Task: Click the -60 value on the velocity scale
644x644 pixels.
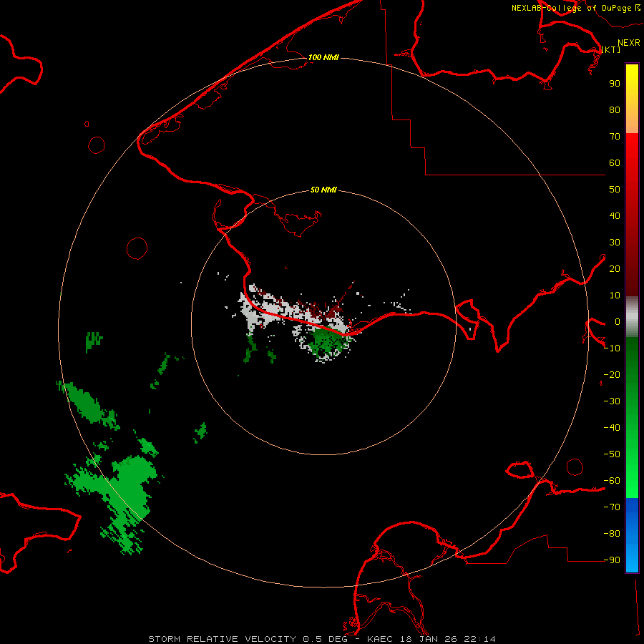Action: [x=612, y=481]
